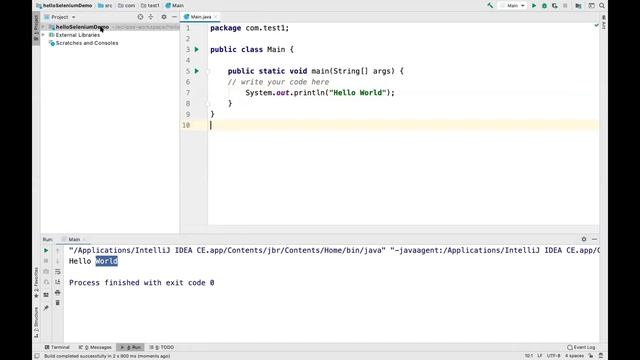Rerun Main via Run panel green arrow
Viewport: 640px width, 360px height.
[46, 251]
